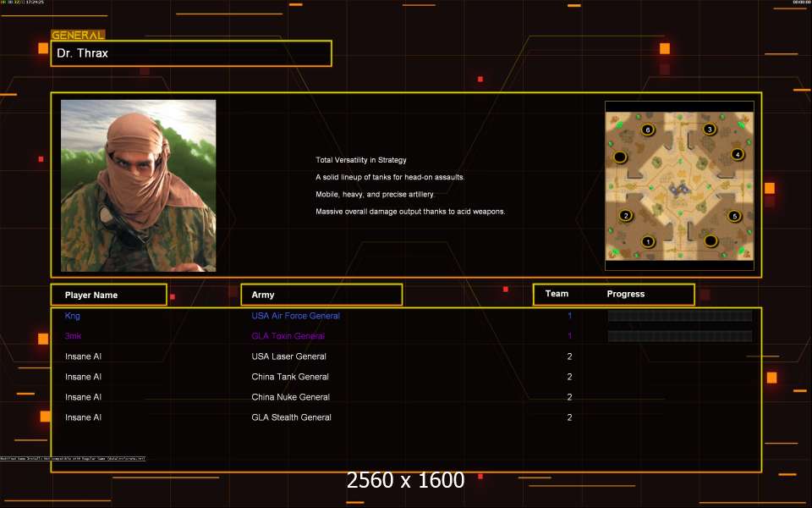Image resolution: width=812 pixels, height=508 pixels.
Task: Click the Progress column header
Action: [626, 294]
